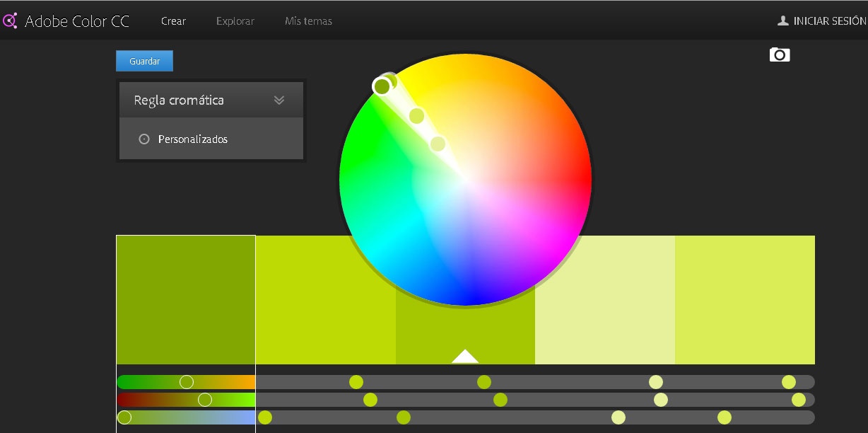Choose Personalizados from the rule list
The width and height of the screenshot is (868, 433).
(192, 139)
